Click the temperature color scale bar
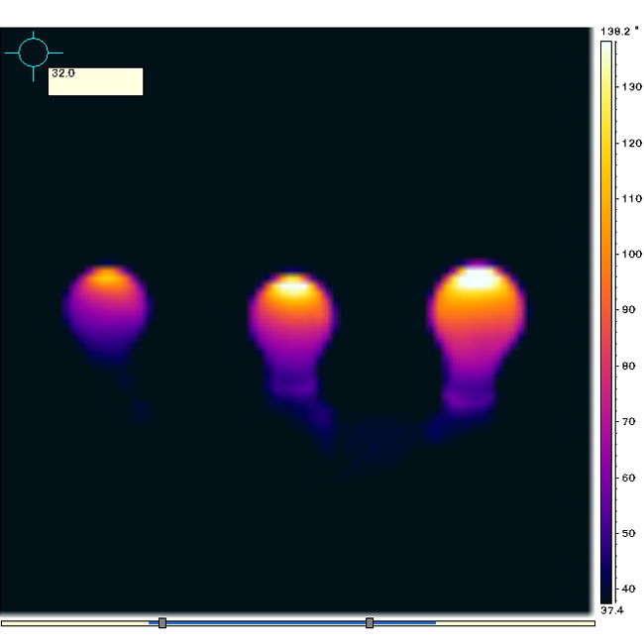This screenshot has width=644, height=644. (x=606, y=322)
